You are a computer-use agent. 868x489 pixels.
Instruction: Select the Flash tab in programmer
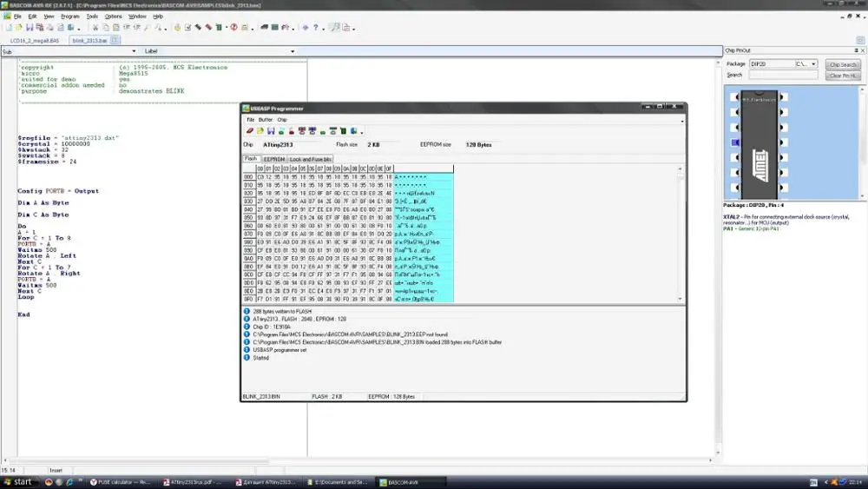(x=251, y=158)
